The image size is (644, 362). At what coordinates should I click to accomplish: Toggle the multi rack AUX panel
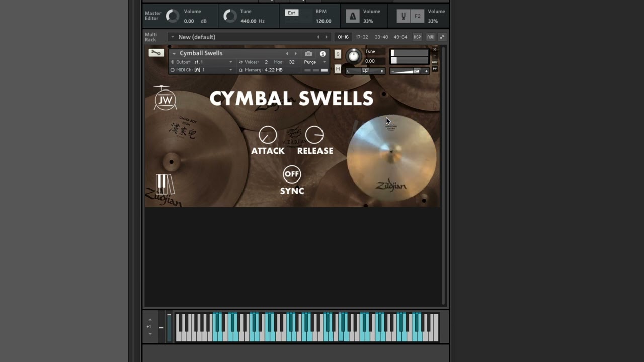(431, 37)
